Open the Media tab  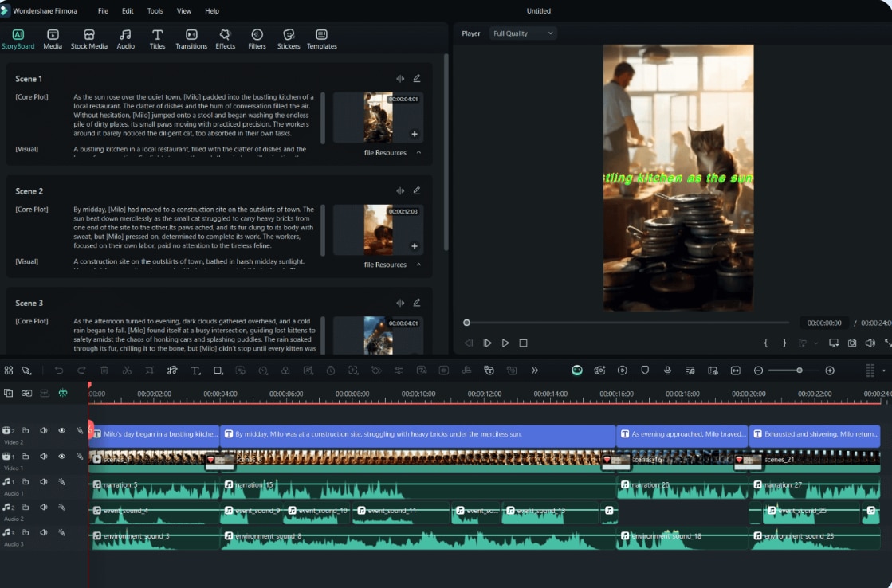click(x=53, y=39)
